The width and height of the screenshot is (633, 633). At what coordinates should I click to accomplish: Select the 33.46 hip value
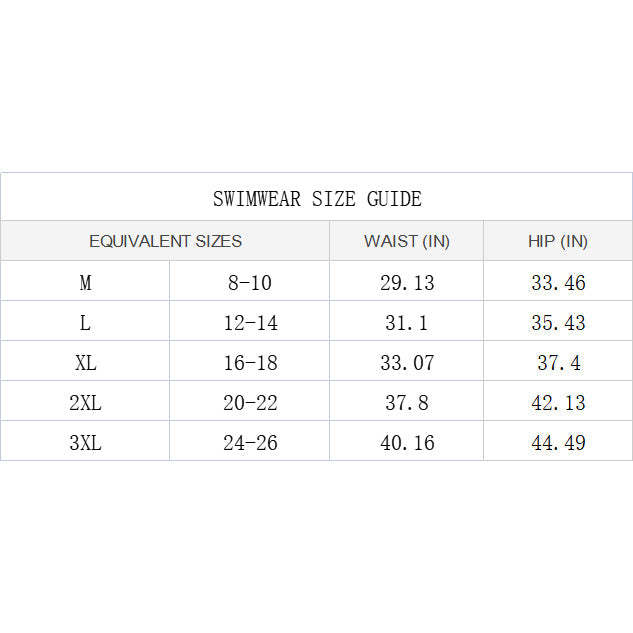558,283
